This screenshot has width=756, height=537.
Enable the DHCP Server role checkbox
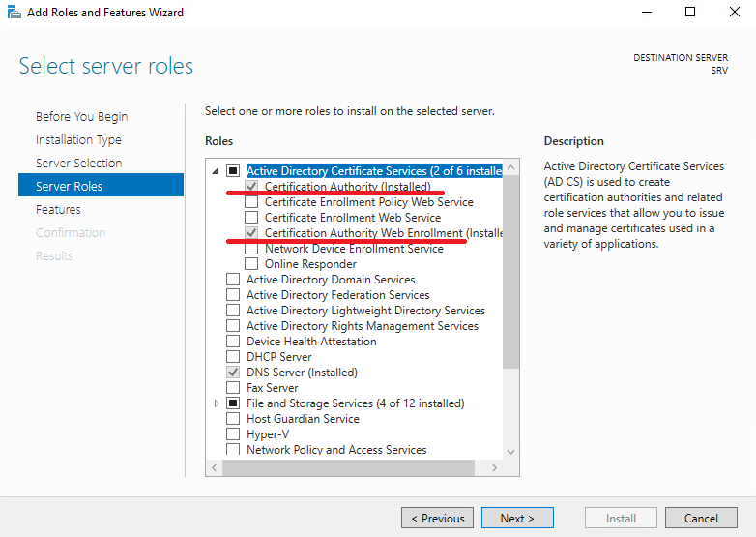(233, 357)
